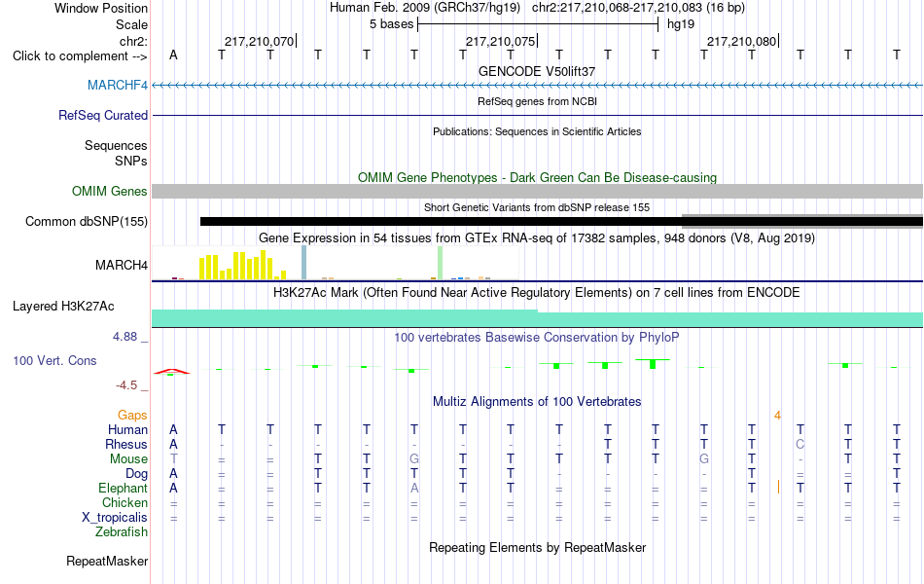The image size is (924, 584).
Task: Click the 217,210,080 position marker
Action: point(742,41)
